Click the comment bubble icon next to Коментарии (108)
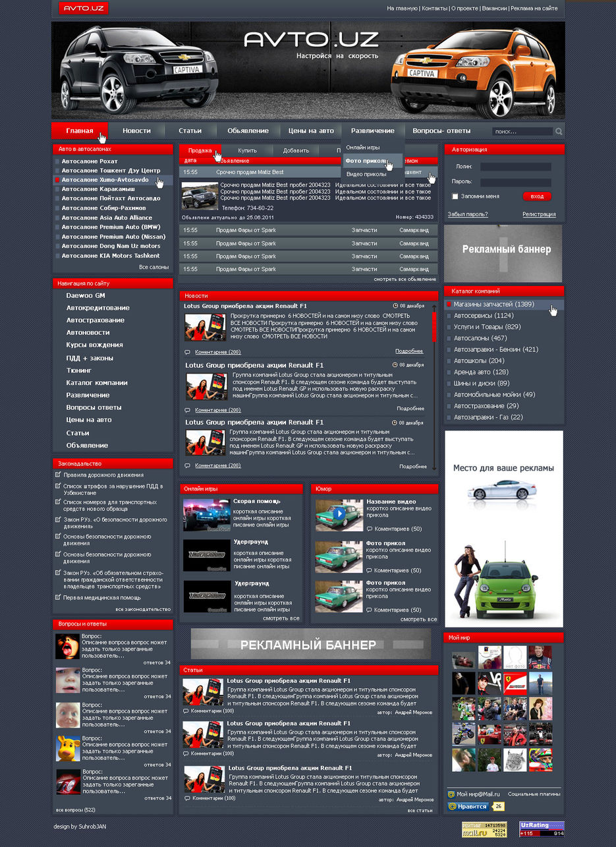 tap(187, 798)
